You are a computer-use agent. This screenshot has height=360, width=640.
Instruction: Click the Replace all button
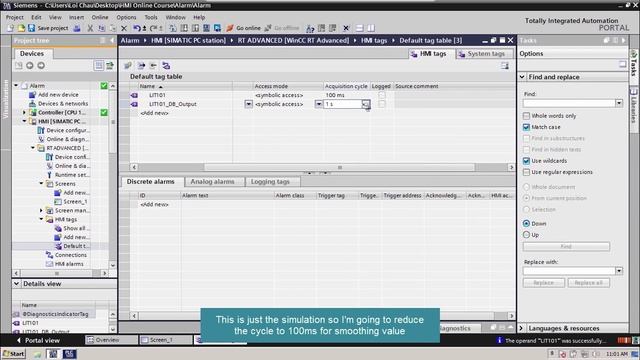(589, 283)
